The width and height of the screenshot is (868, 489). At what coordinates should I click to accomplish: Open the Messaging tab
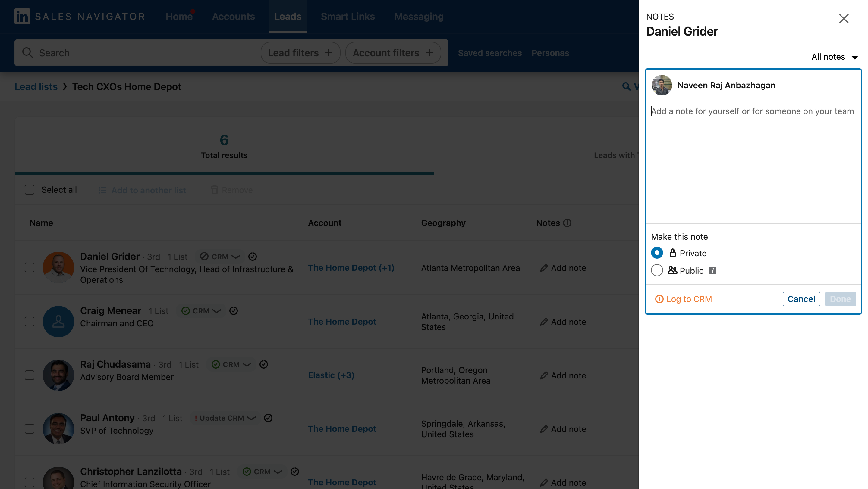419,16
